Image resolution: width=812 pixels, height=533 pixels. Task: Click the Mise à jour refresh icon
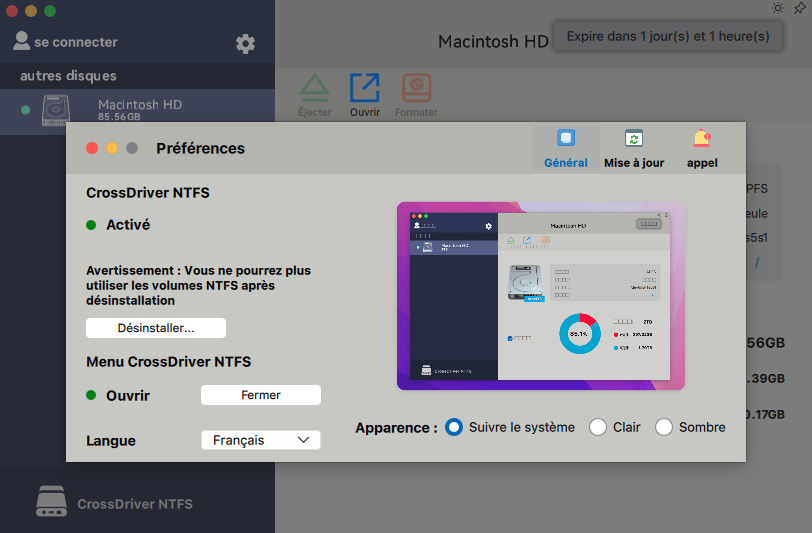tap(634, 138)
